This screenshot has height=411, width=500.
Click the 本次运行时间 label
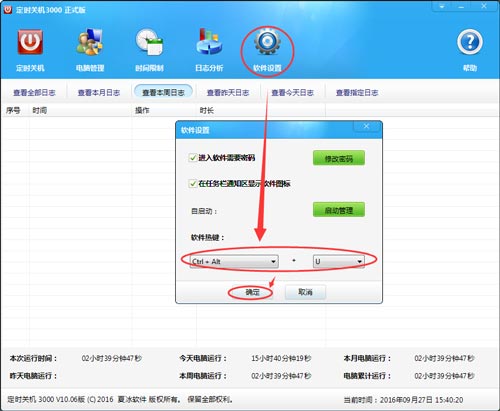[33, 358]
